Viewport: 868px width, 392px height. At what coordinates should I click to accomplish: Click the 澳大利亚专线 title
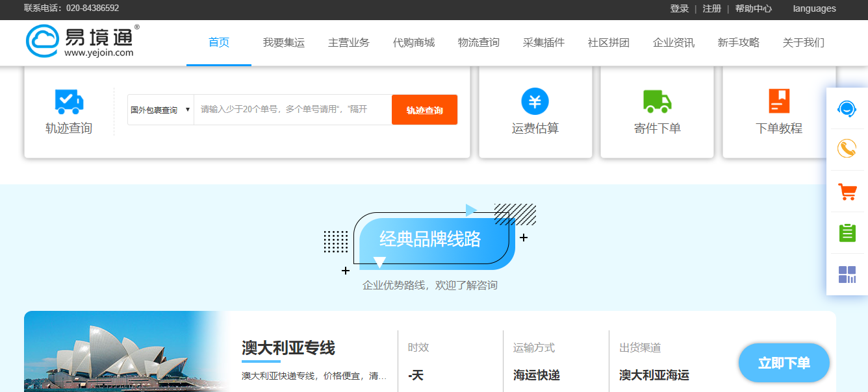[288, 348]
